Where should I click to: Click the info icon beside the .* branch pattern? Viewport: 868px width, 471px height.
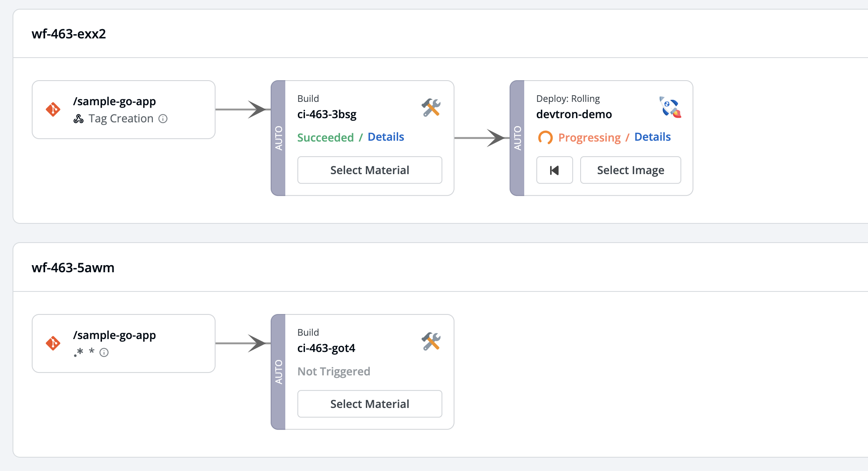pos(104,353)
